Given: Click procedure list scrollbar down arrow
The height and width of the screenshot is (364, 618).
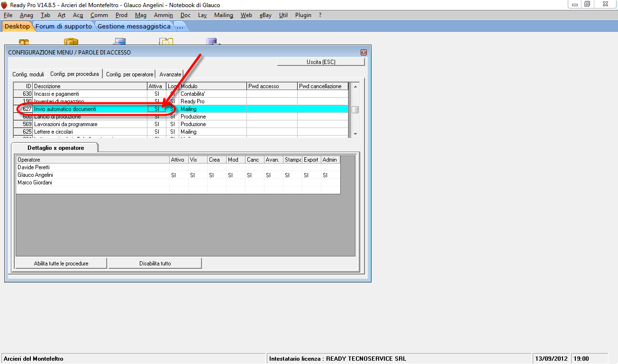Looking at the screenshot, I should tap(355, 134).
